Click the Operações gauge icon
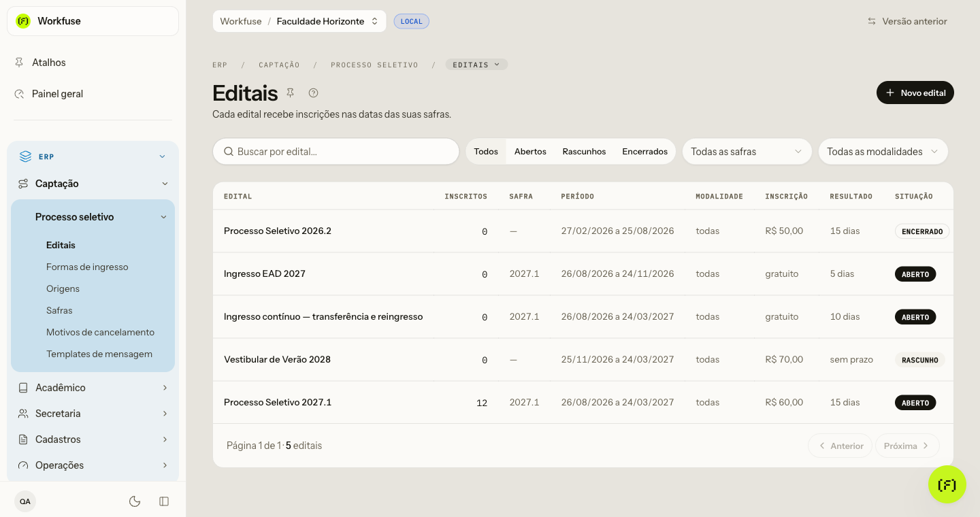 pos(23,465)
